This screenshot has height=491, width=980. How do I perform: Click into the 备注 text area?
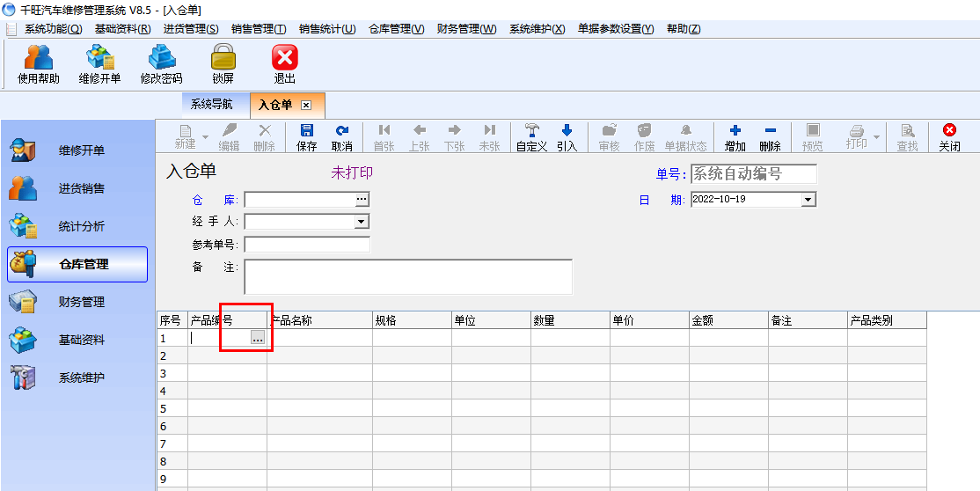(x=408, y=276)
